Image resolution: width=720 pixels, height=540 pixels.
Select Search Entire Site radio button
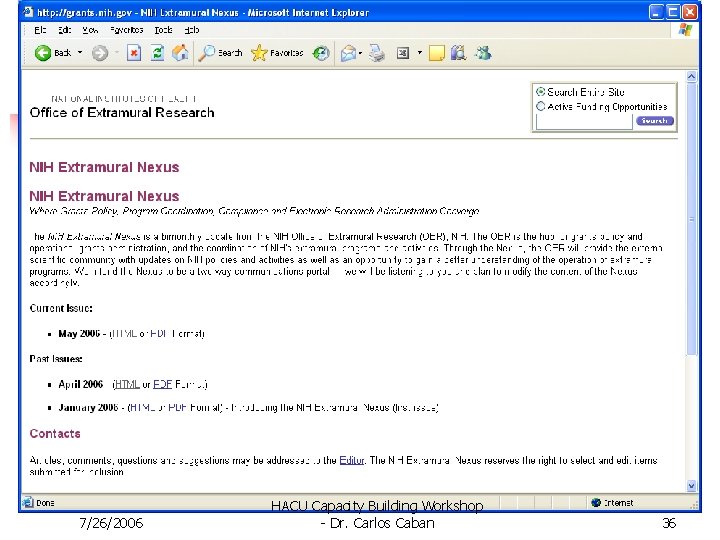541,92
